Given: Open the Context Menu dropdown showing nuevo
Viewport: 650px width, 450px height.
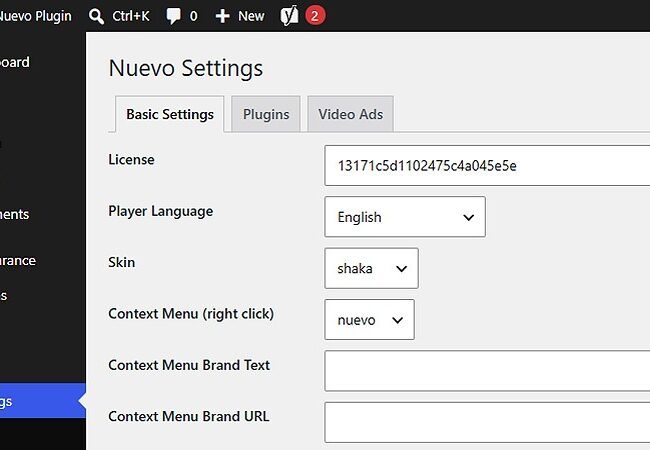Looking at the screenshot, I should pyautogui.click(x=369, y=319).
